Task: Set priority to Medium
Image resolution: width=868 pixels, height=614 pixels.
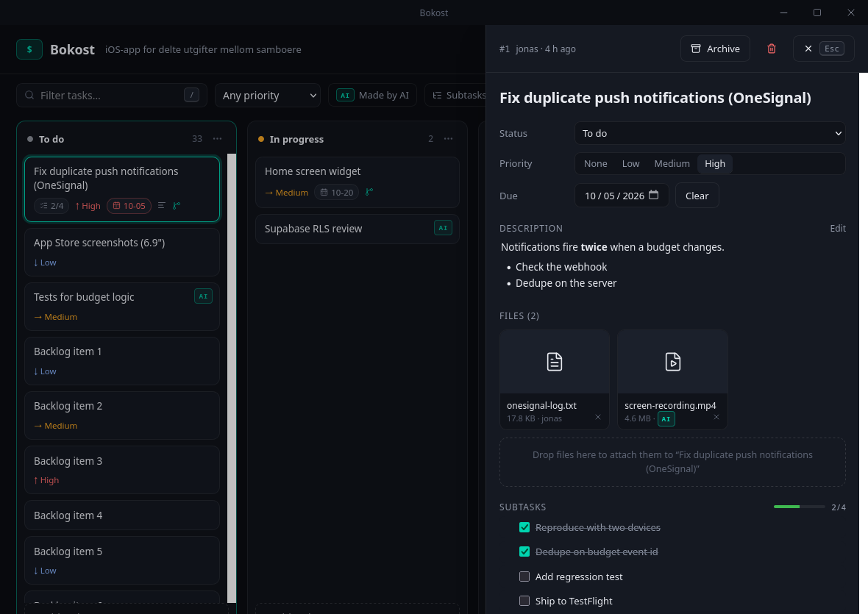Action: tap(672, 164)
